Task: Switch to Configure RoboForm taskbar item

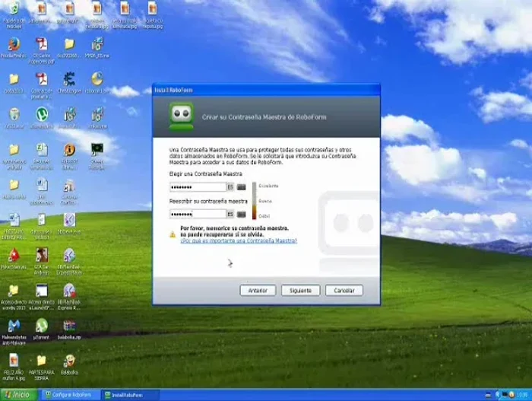Action: pyautogui.click(x=71, y=394)
